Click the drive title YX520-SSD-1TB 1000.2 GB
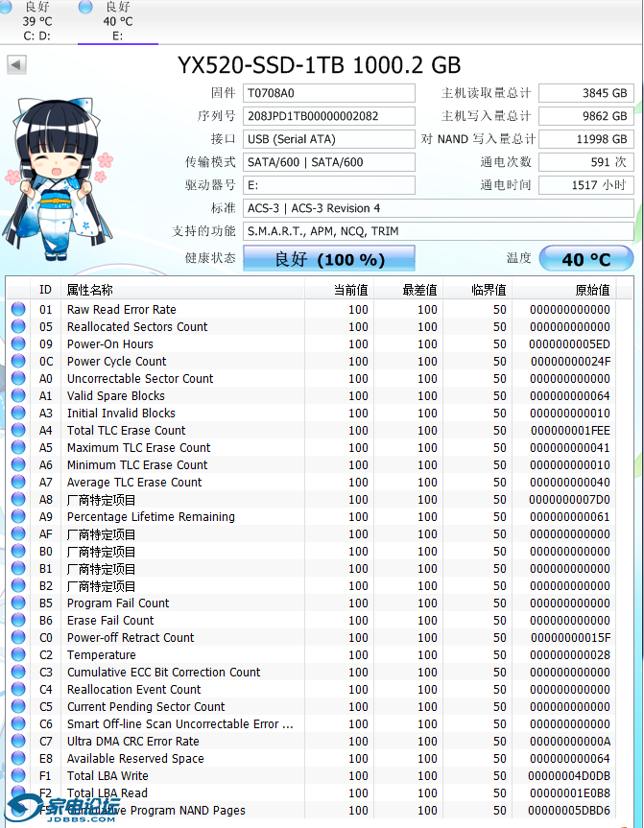Viewport: 644px width, 828px height. [x=319, y=65]
